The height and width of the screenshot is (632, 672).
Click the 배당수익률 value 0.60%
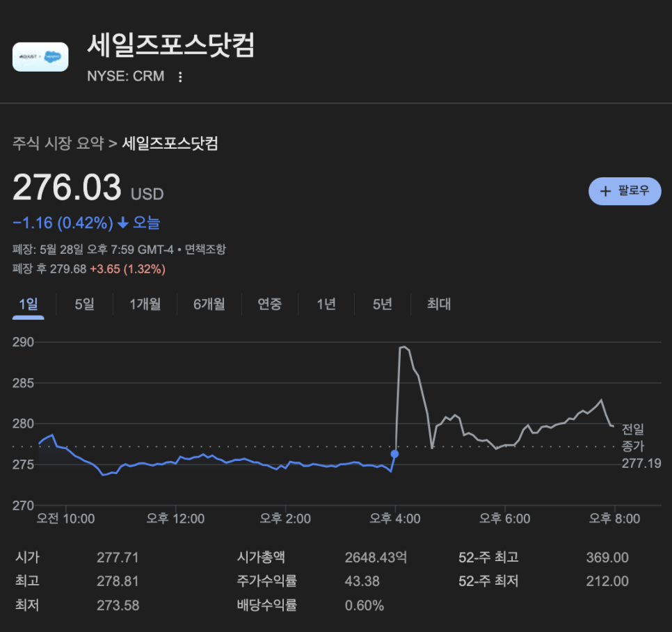point(365,606)
